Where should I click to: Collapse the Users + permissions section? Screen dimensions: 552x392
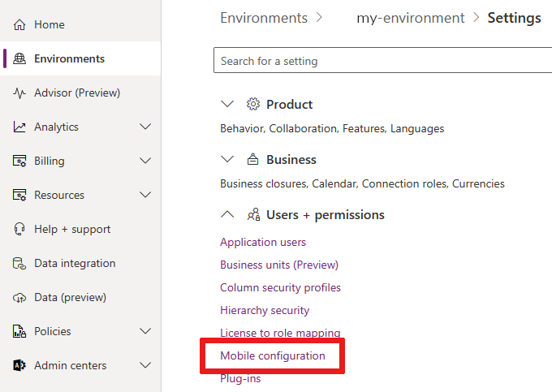(x=228, y=215)
